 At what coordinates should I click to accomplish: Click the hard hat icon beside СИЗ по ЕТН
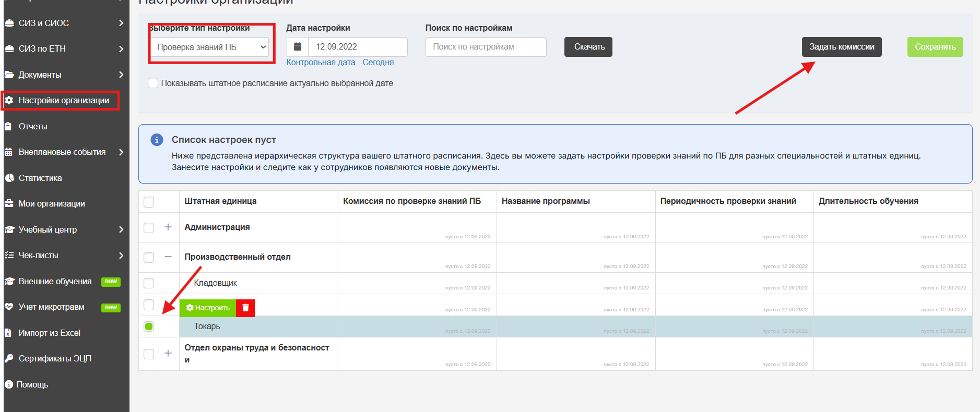point(9,49)
